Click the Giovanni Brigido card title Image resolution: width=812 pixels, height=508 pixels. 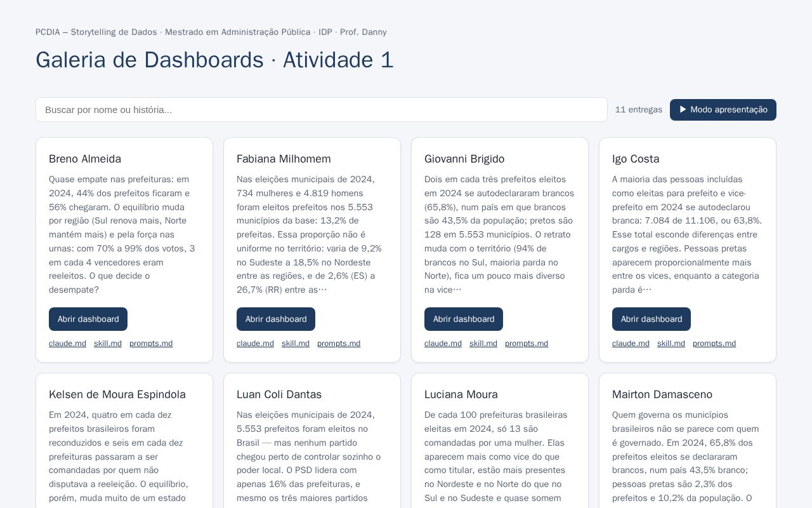click(464, 159)
